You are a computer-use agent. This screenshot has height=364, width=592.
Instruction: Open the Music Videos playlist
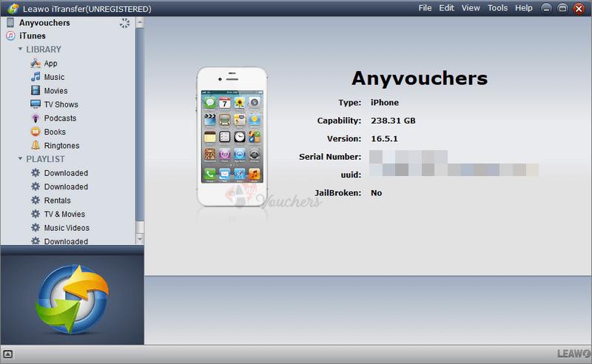(67, 228)
